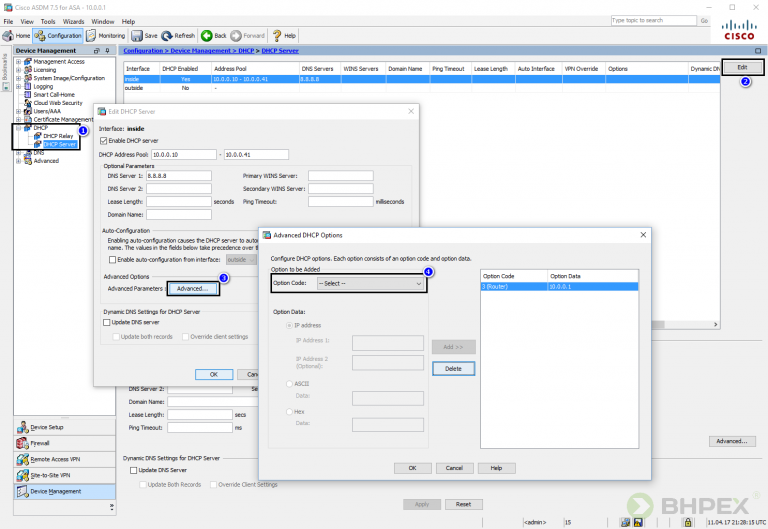The width and height of the screenshot is (768, 529).
Task: Check Enable auto-configuration from interface
Action: 110,258
